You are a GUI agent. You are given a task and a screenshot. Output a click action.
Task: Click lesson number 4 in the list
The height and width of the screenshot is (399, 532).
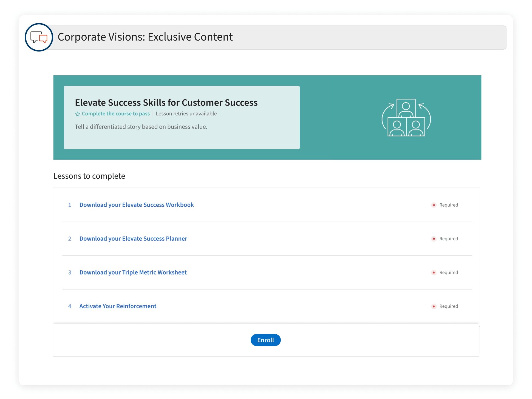coord(70,306)
